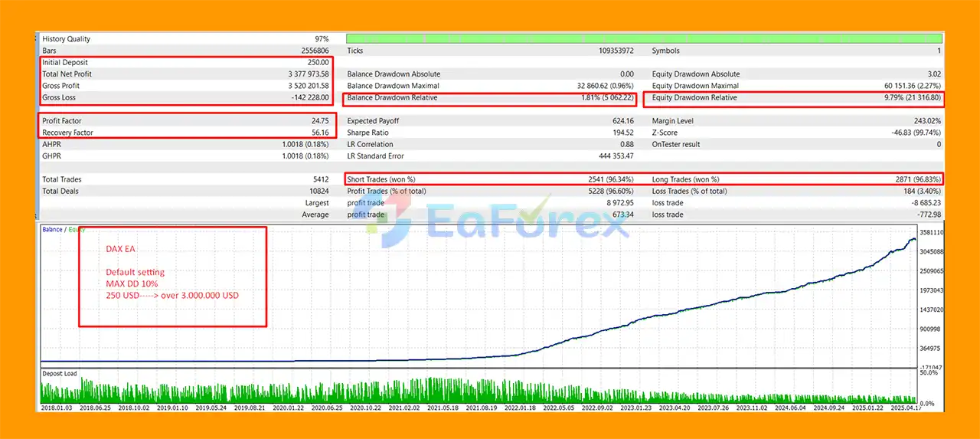
Task: Click the Profit Trades (% of total) label
Action: pyautogui.click(x=387, y=191)
